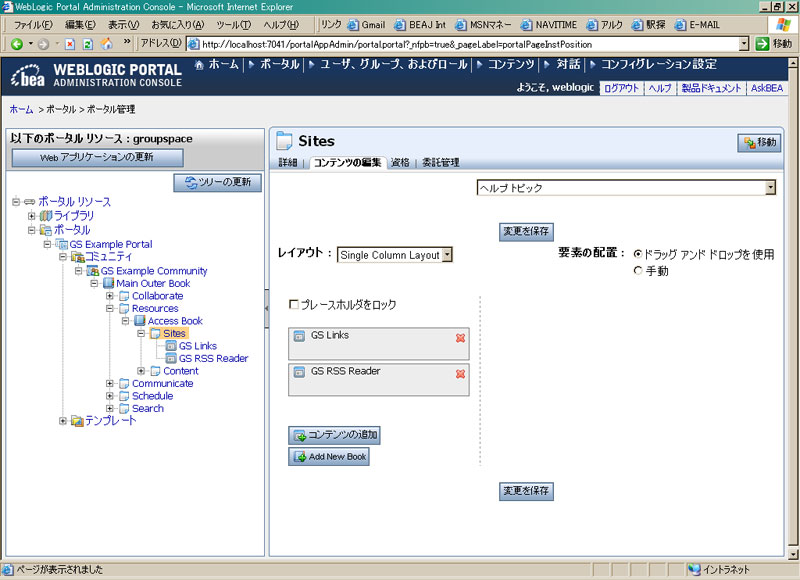This screenshot has width=800, height=580.
Task: Toggle the プレースホルダをロック checkbox
Action: coord(294,305)
